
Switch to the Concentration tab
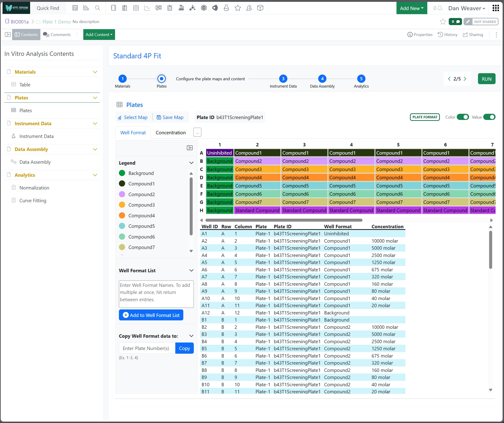pyautogui.click(x=171, y=133)
